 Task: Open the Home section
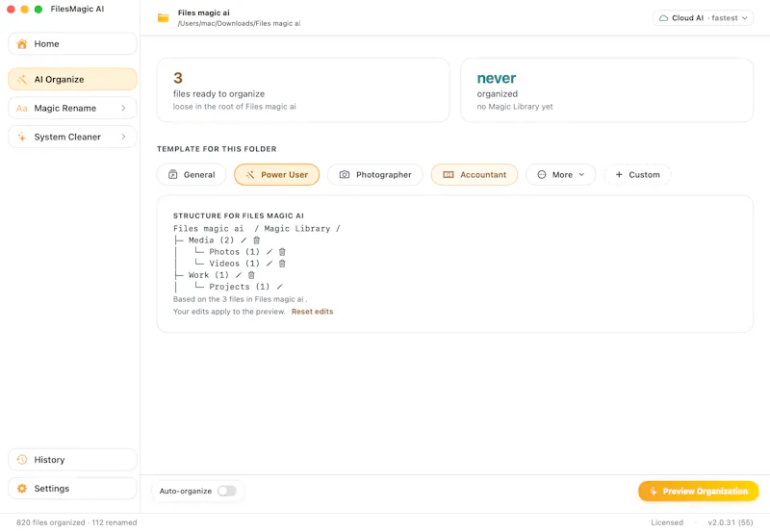click(72, 43)
